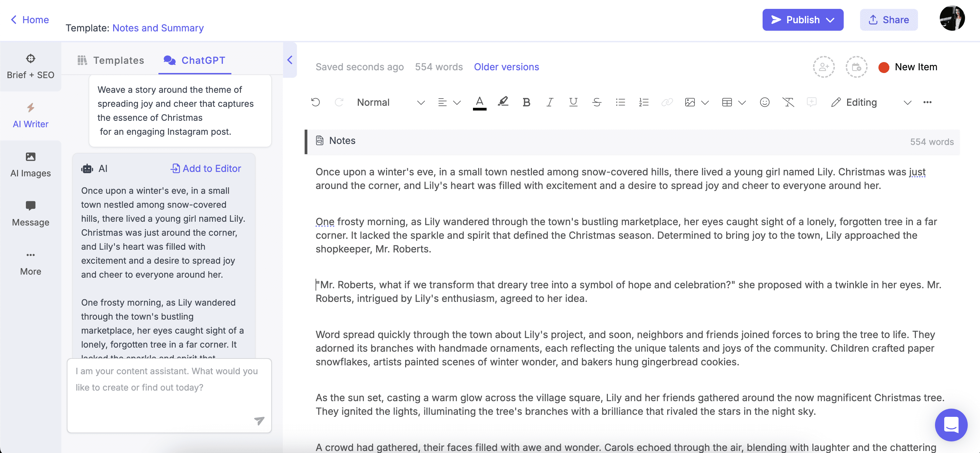Switch to the Templates tab
The width and height of the screenshot is (980, 453).
click(111, 60)
